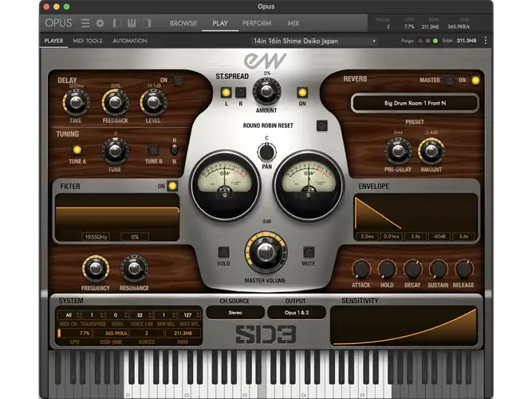Click the Delay FEEDBACK knob

tap(115, 102)
